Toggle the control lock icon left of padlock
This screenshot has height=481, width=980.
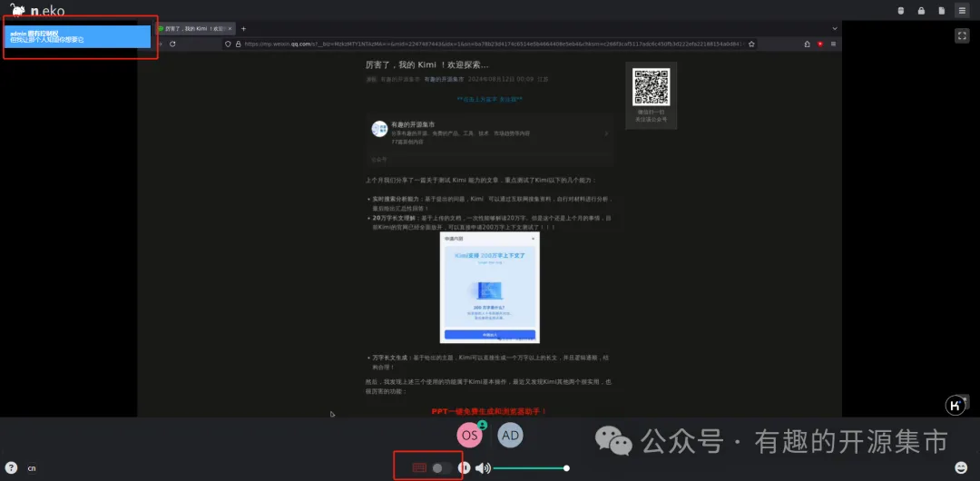[x=901, y=10]
